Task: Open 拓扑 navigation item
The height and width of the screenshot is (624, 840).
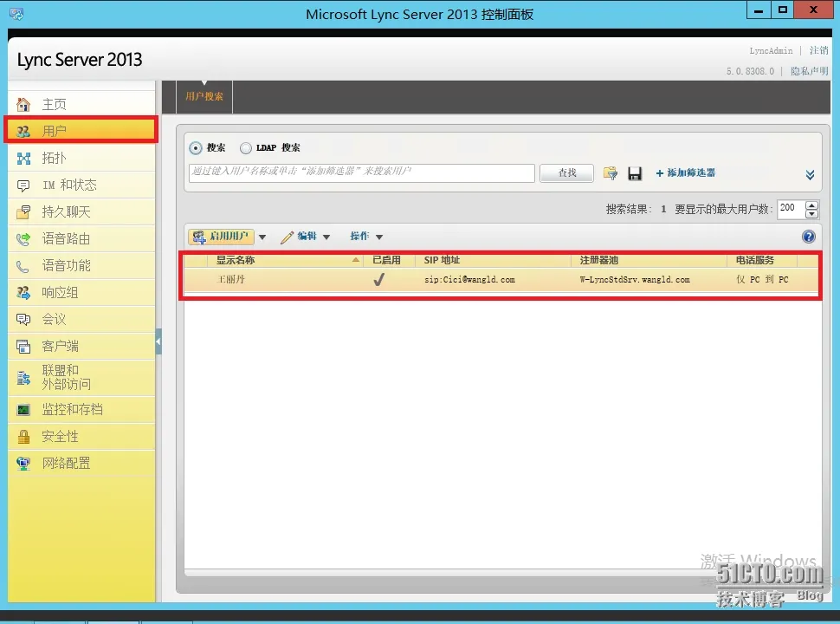Action: pos(82,158)
